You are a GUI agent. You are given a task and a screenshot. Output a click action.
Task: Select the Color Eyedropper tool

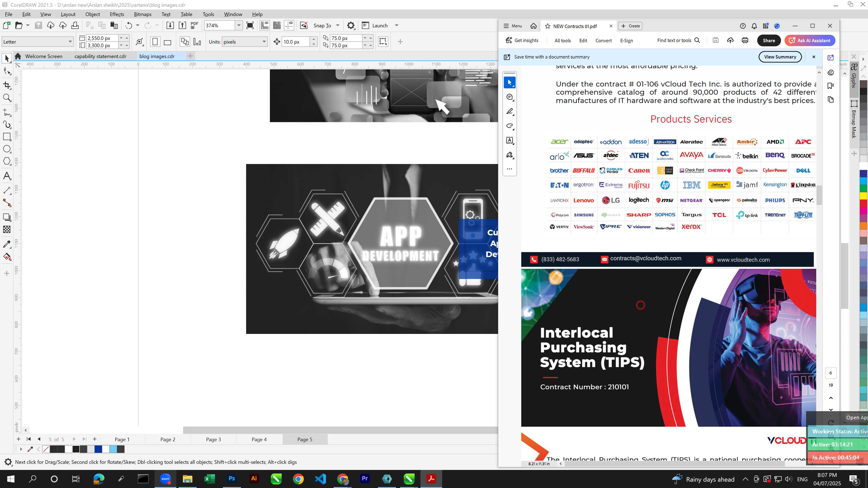[7, 244]
